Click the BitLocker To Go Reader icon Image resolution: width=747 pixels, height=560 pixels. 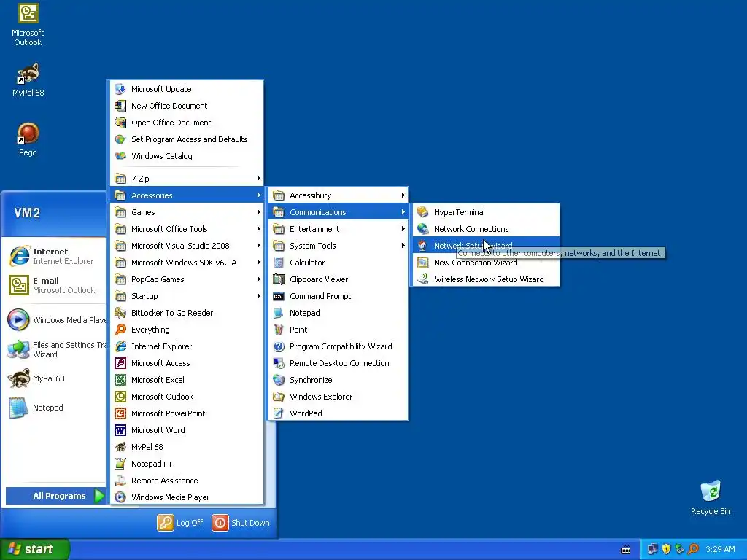pyautogui.click(x=120, y=313)
